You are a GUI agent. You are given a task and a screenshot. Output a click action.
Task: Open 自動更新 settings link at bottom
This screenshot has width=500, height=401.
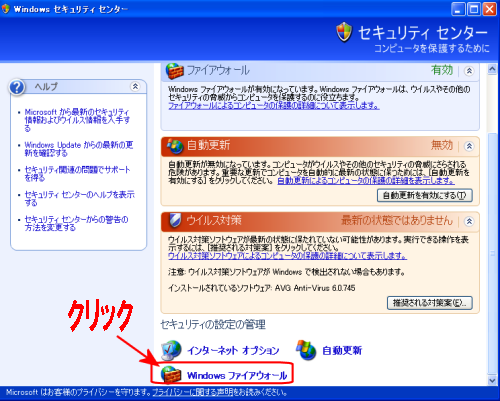tap(342, 350)
